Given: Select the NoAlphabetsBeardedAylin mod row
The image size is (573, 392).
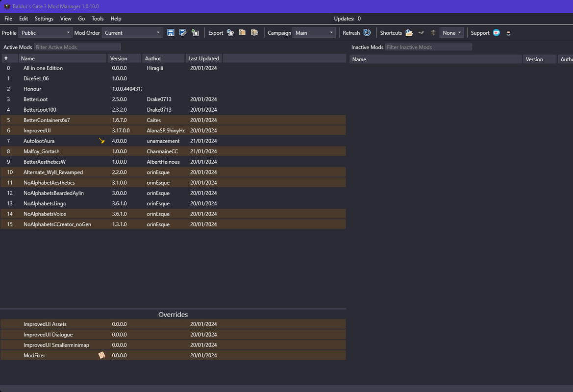Looking at the screenshot, I should click(173, 193).
